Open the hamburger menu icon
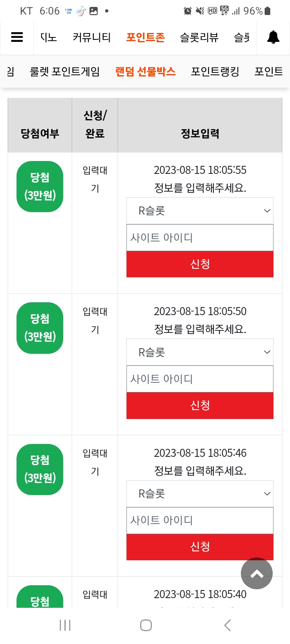The width and height of the screenshot is (290, 644). 17,37
